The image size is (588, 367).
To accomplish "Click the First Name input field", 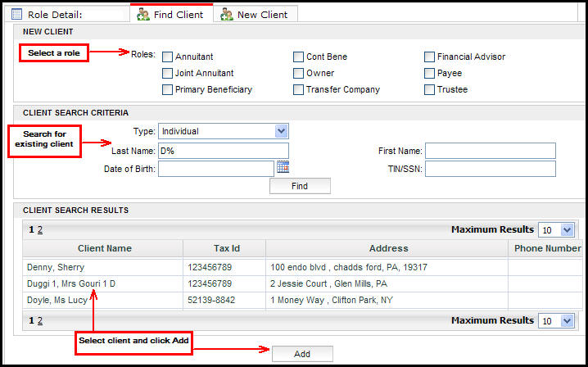I will (490, 151).
